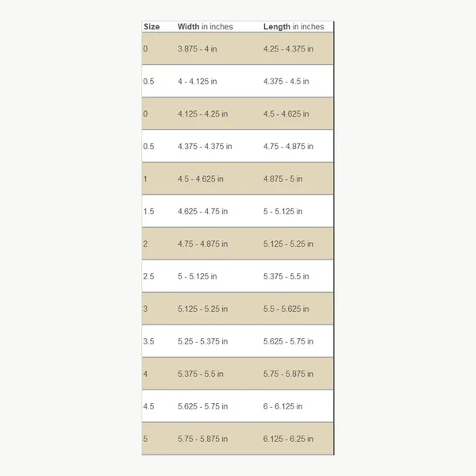Click the Size column header
476x476 pixels.
pos(152,27)
